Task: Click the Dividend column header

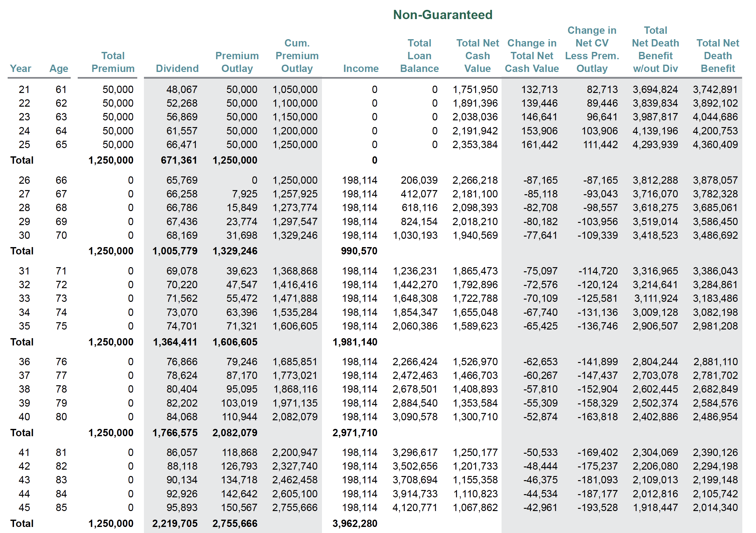Action: 177,68
